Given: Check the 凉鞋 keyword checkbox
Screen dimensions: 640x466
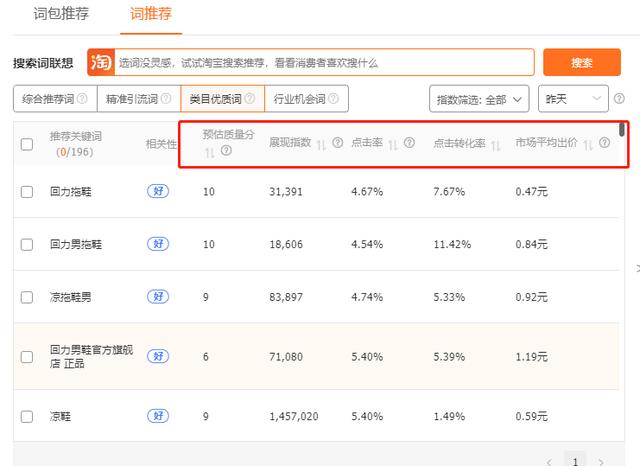Looking at the screenshot, I should 27,416.
